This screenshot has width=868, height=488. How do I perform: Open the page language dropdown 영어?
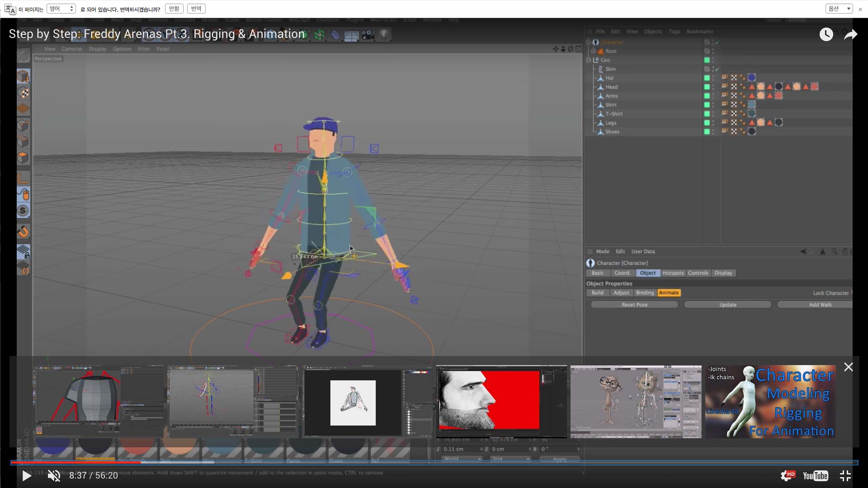coord(61,9)
